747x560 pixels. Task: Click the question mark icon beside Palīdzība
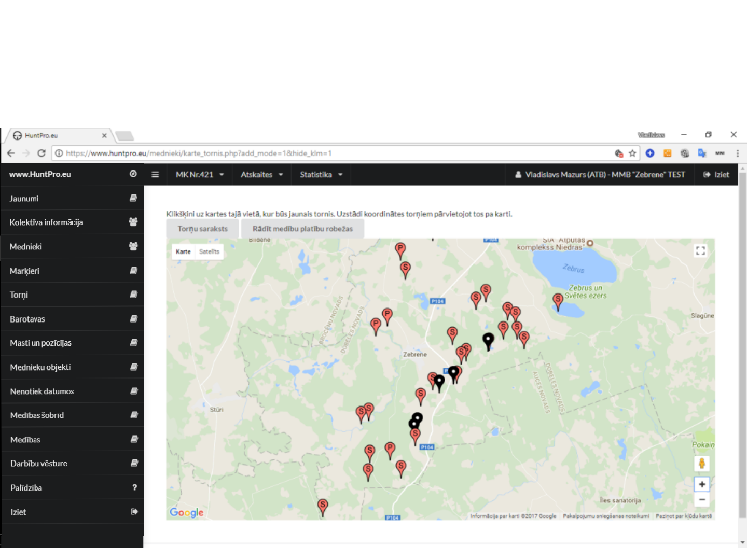coord(134,487)
